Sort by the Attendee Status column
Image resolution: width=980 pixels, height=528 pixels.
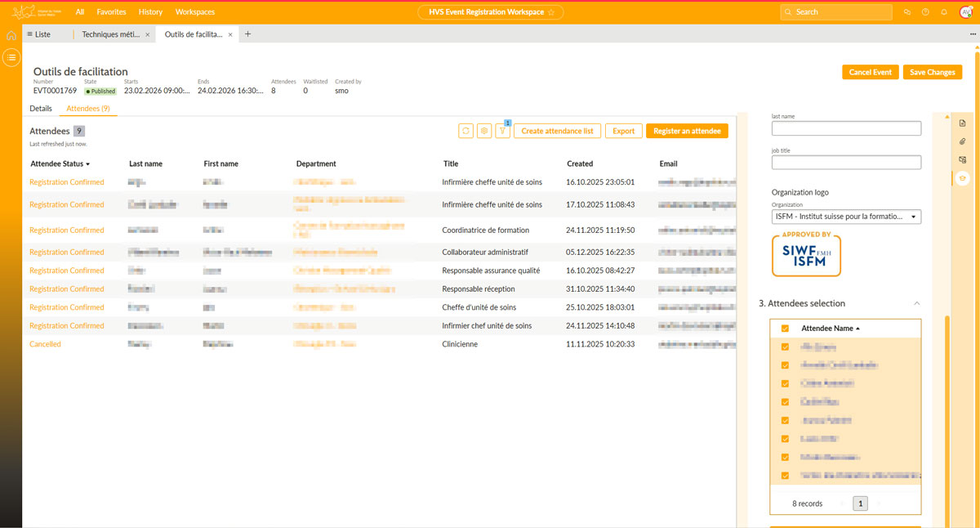(x=60, y=163)
